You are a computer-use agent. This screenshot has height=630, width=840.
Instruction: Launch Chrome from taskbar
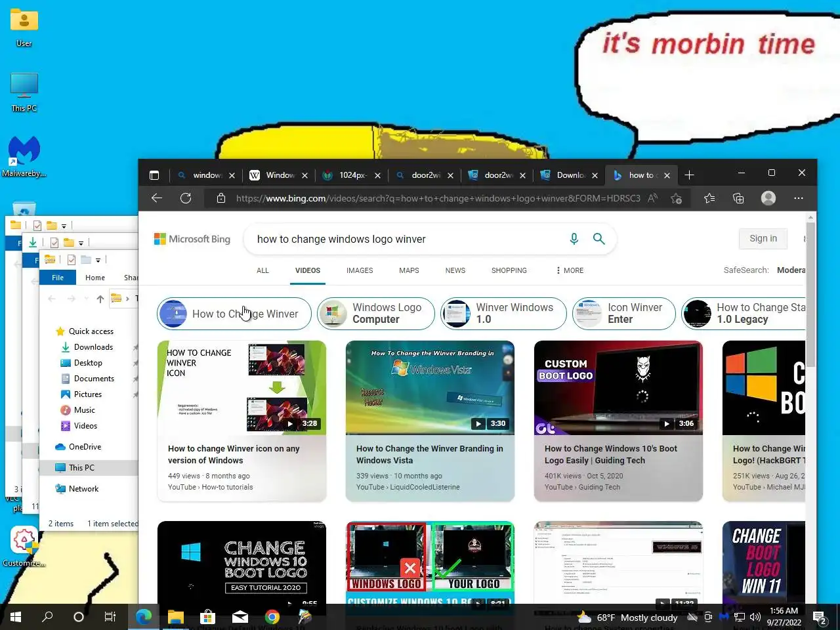pyautogui.click(x=272, y=617)
